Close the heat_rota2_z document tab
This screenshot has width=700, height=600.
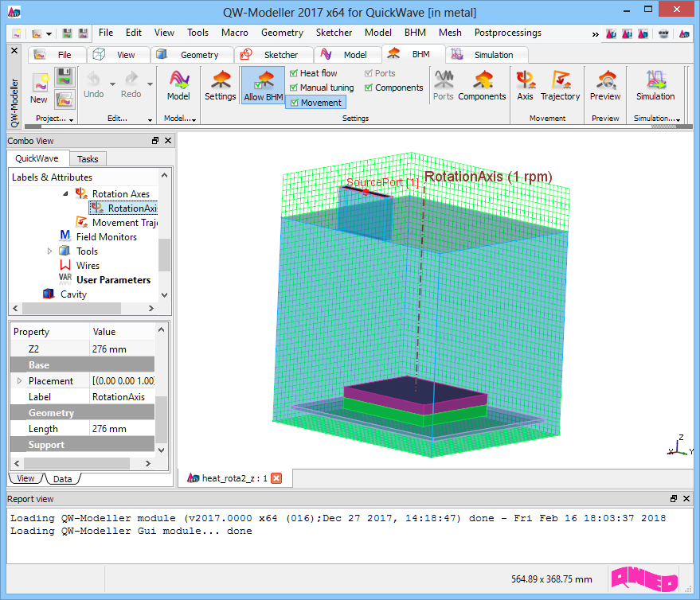276,478
